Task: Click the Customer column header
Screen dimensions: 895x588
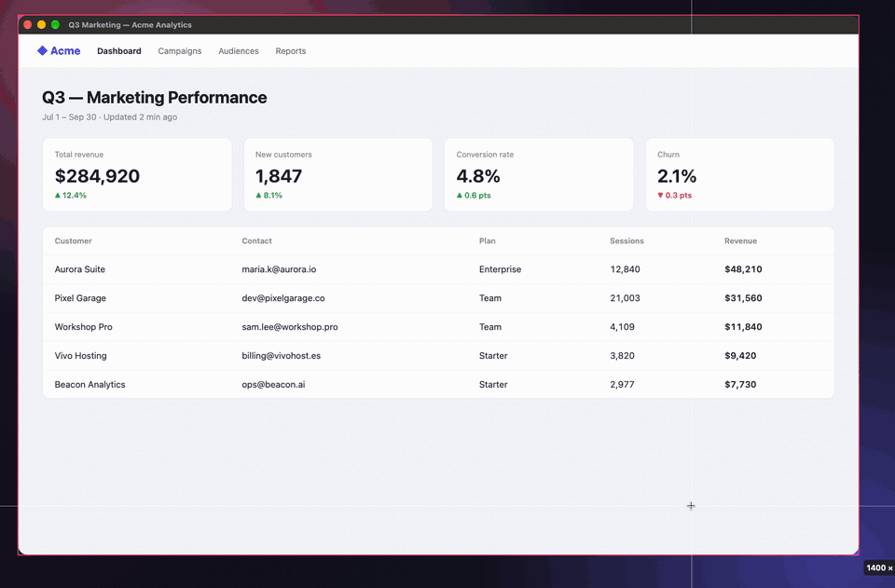Action: tap(73, 241)
